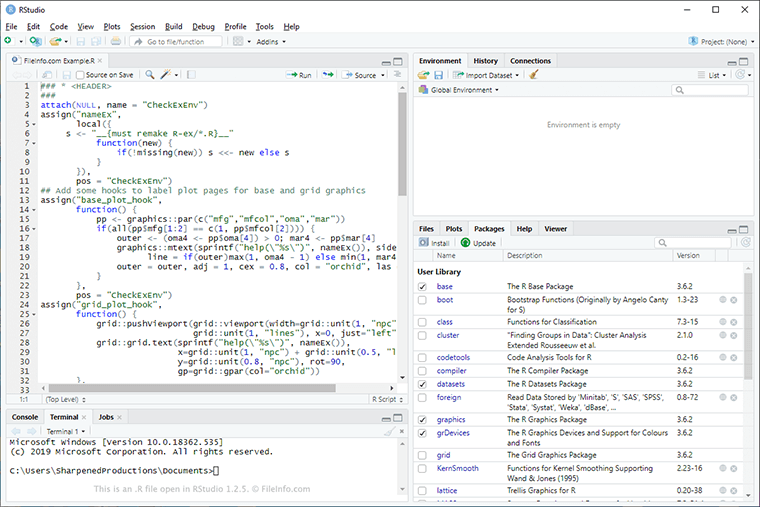Enable the Source on Save checkbox
This screenshot has width=760, height=507.
(82, 75)
